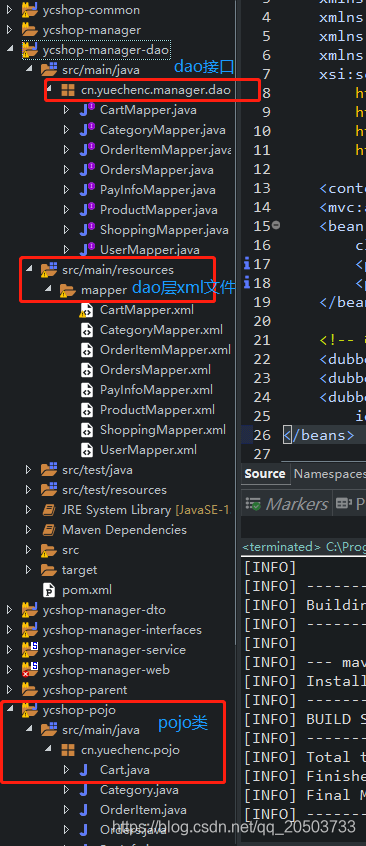The width and height of the screenshot is (366, 846).
Task: Click the closing </beans> tag on line 26
Action: tap(319, 435)
